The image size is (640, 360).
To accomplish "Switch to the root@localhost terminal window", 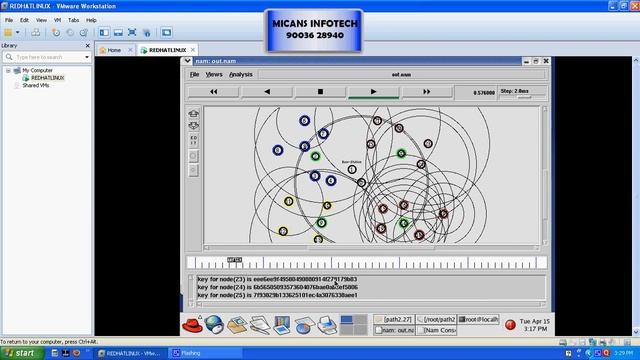I will 478,319.
